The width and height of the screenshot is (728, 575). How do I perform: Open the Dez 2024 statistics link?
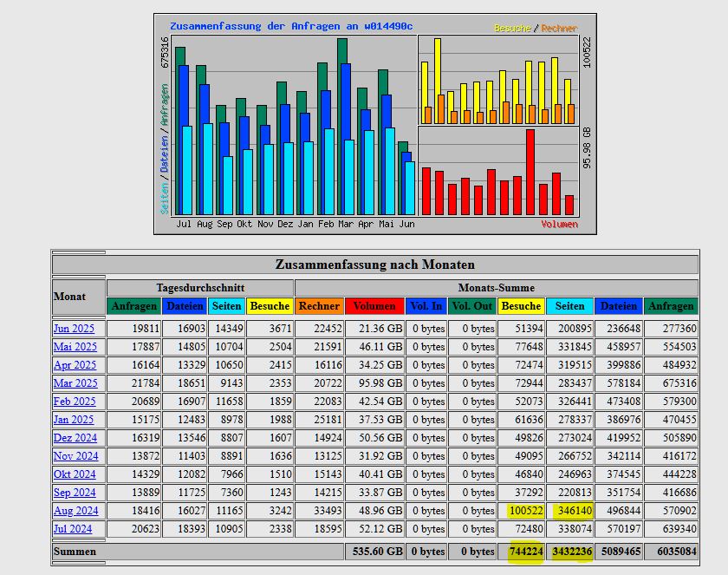[x=75, y=438]
